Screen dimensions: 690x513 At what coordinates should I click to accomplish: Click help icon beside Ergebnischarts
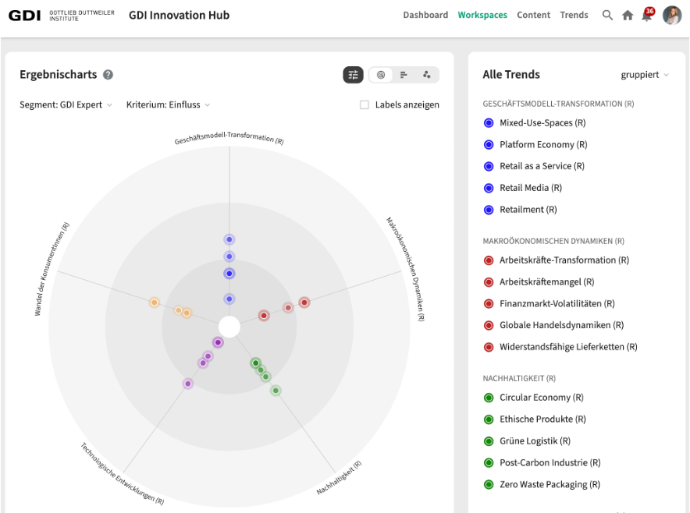click(108, 75)
